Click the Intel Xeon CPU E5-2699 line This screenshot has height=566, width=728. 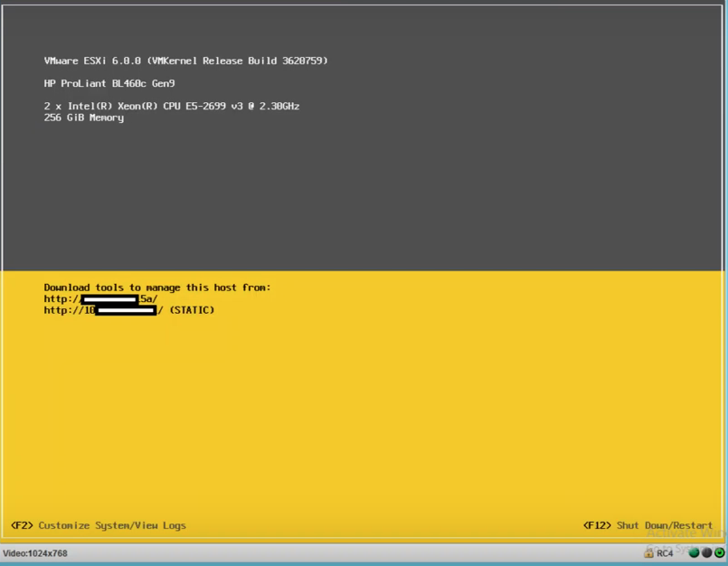[171, 106]
